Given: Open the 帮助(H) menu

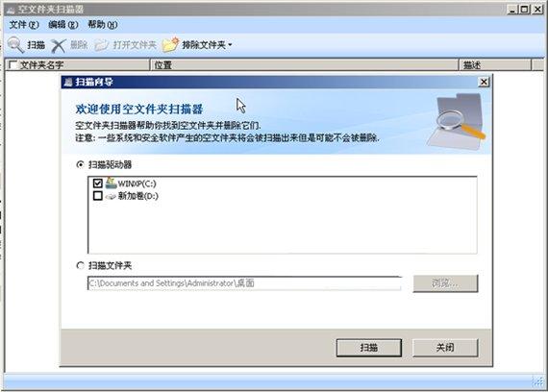Looking at the screenshot, I should (x=103, y=24).
